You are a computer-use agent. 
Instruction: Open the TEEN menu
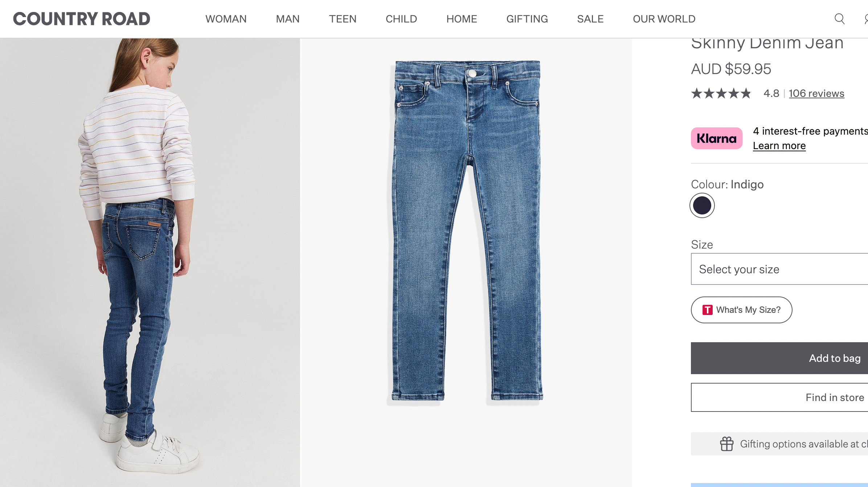pyautogui.click(x=343, y=19)
